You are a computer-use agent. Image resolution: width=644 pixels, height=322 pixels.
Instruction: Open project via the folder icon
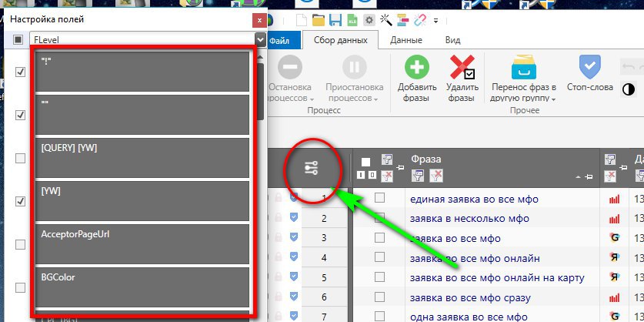coord(319,20)
